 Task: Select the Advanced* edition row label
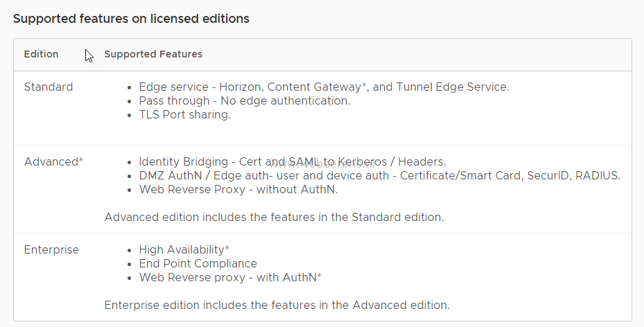[53, 161]
